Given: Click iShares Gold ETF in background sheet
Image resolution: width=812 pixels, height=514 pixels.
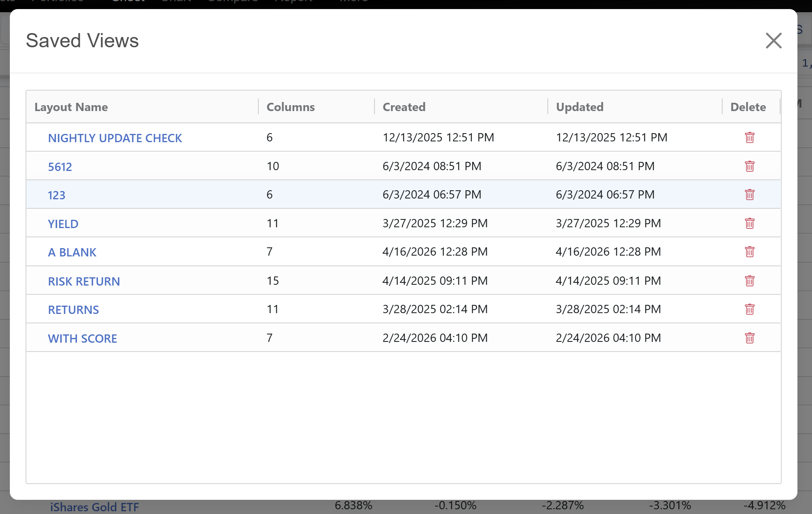Looking at the screenshot, I should click(95, 507).
